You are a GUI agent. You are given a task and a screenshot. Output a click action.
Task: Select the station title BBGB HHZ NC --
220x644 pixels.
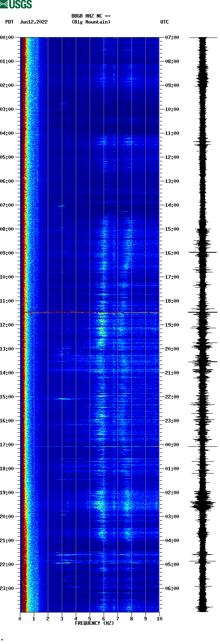(x=91, y=16)
